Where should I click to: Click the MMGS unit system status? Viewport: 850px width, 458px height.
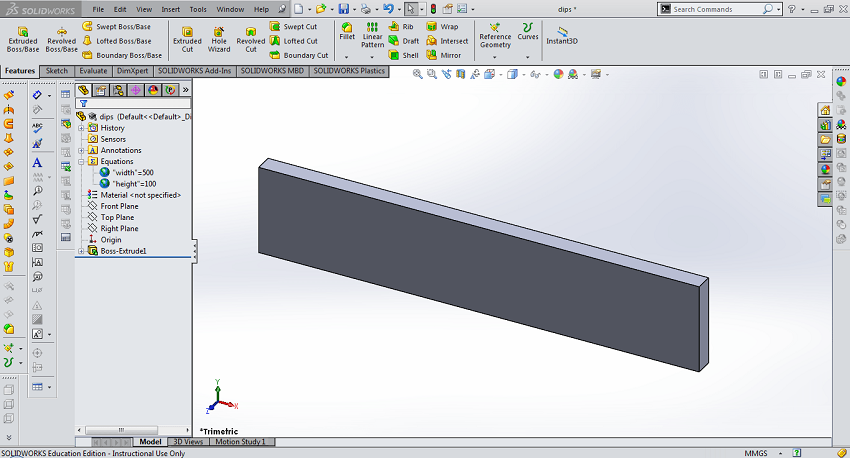tap(756, 453)
